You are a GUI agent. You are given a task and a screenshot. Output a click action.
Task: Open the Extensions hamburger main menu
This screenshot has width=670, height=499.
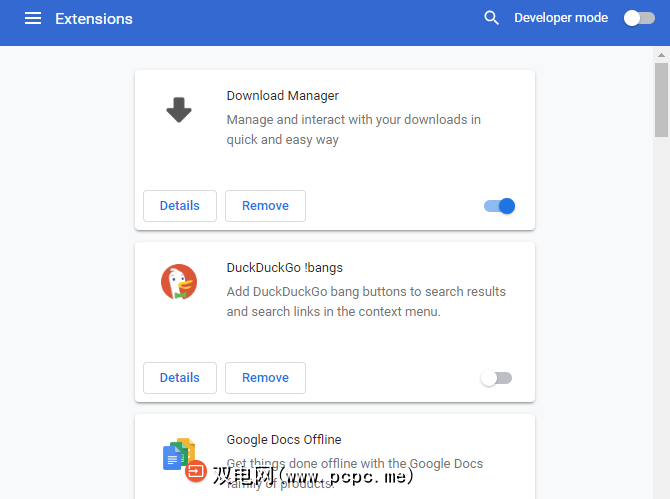point(33,18)
